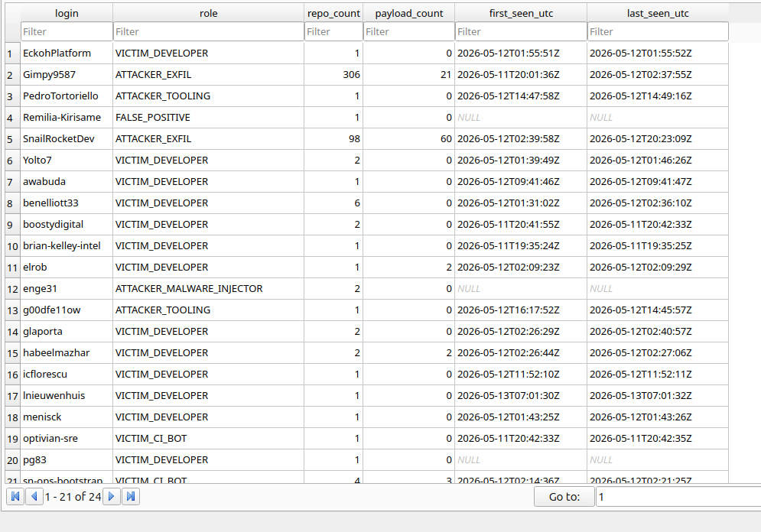Select the elrob login cell
Screen dimensions: 761x532
click(x=67, y=268)
